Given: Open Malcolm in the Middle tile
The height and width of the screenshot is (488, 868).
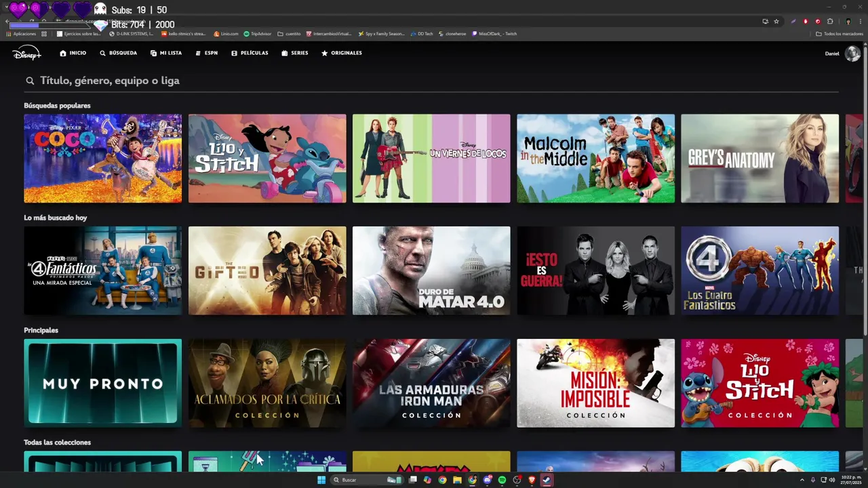Looking at the screenshot, I should coord(595,158).
